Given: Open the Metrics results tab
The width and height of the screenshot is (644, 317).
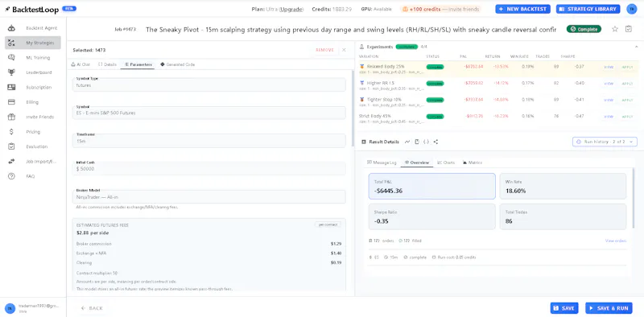Looking at the screenshot, I should click(473, 163).
